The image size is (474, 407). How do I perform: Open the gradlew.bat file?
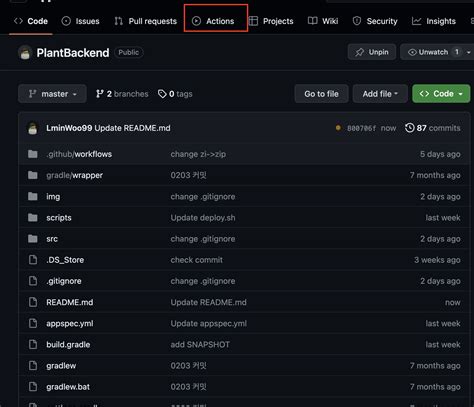point(68,387)
